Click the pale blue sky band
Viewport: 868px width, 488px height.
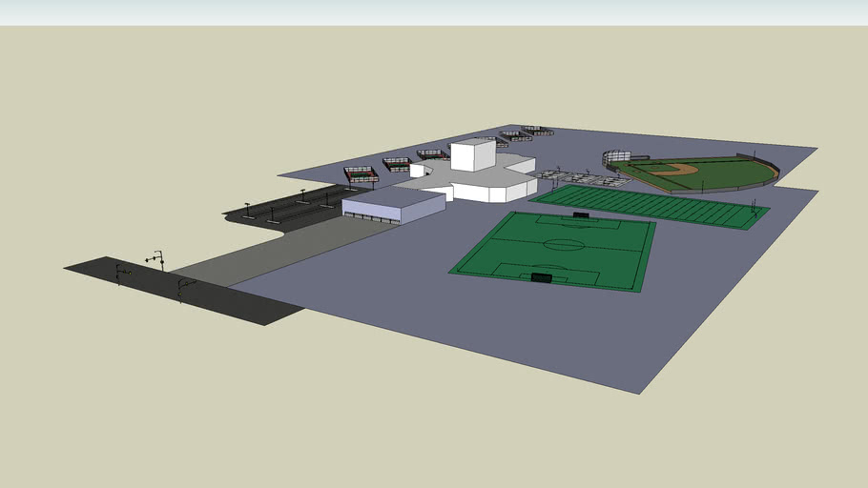434,12
